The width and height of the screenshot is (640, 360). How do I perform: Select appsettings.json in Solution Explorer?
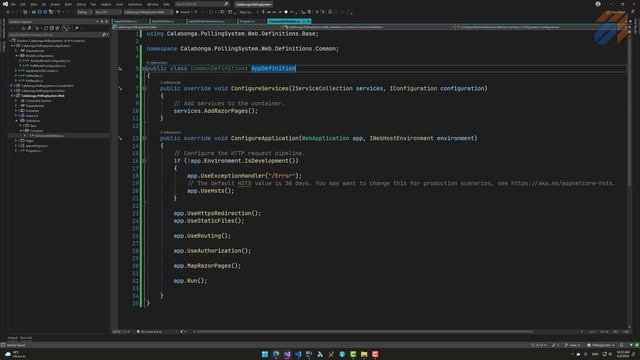tap(36, 146)
